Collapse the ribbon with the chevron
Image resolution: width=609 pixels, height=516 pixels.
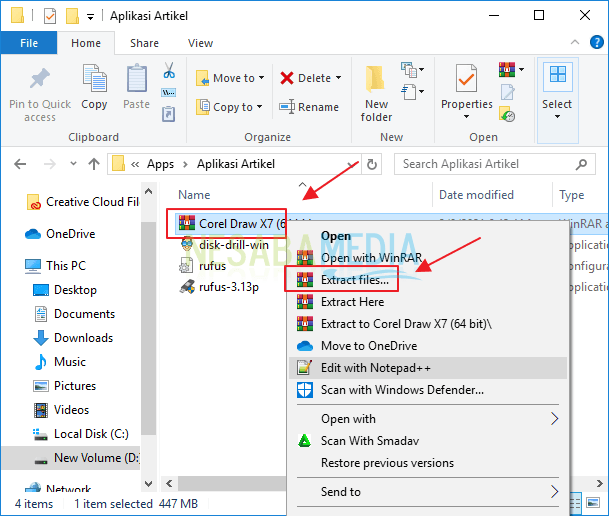(575, 42)
